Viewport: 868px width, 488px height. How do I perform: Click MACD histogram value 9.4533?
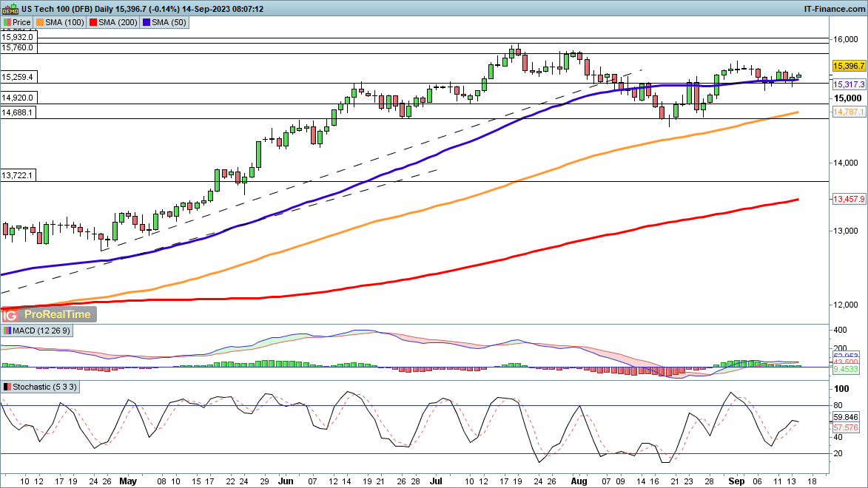click(846, 369)
